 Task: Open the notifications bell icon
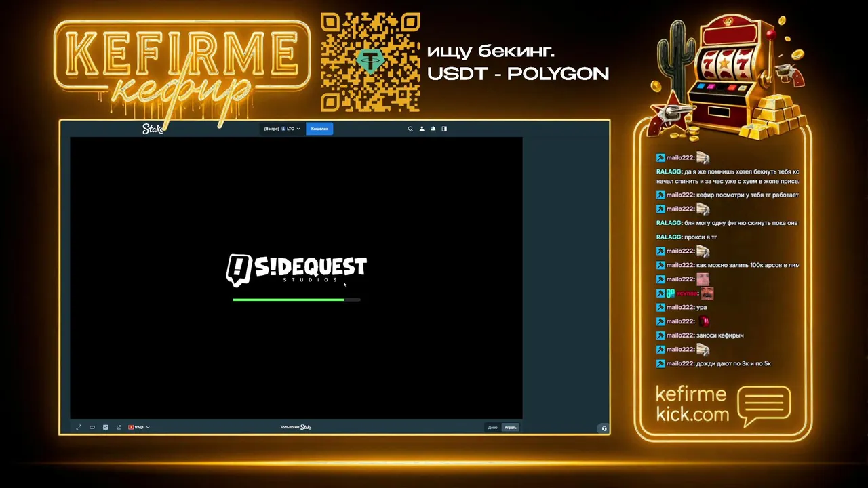click(433, 129)
